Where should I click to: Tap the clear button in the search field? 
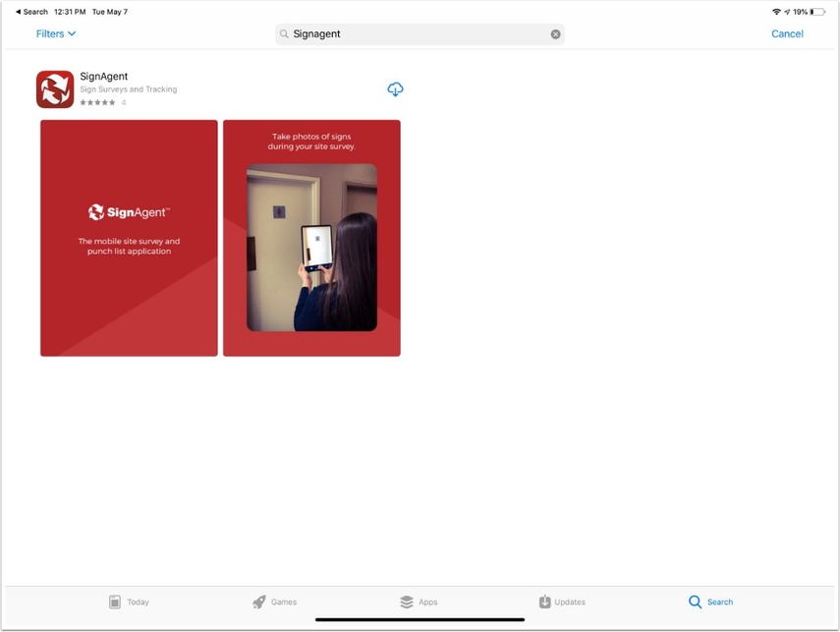555,33
